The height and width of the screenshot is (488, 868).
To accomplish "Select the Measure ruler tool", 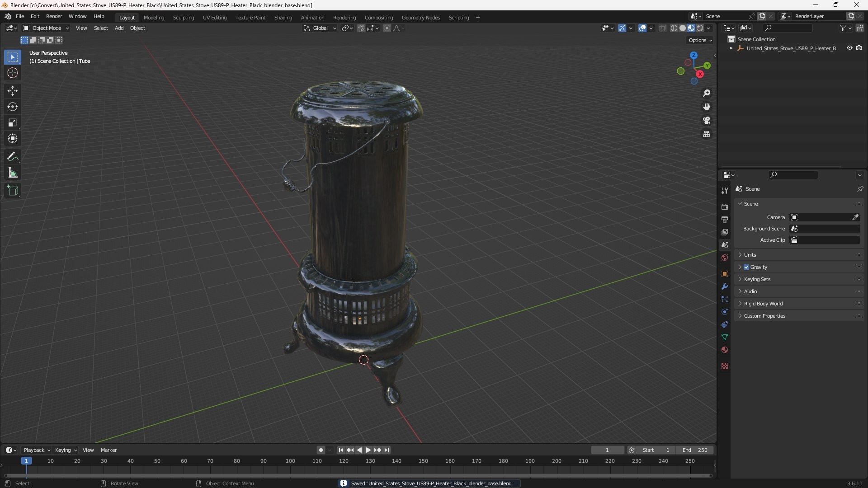I will tap(13, 173).
